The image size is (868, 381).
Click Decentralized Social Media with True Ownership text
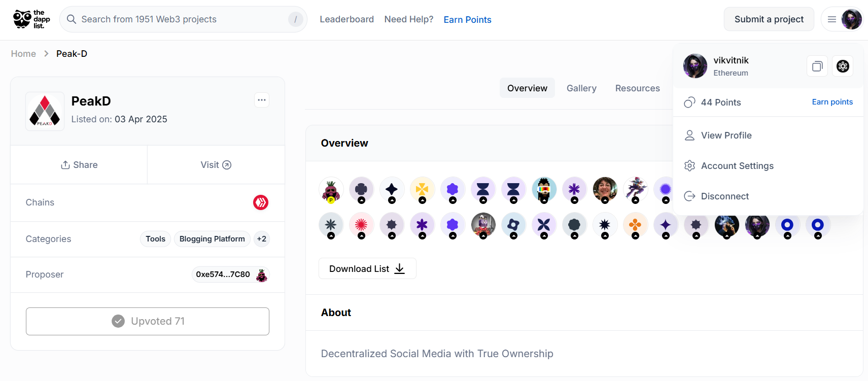point(437,354)
